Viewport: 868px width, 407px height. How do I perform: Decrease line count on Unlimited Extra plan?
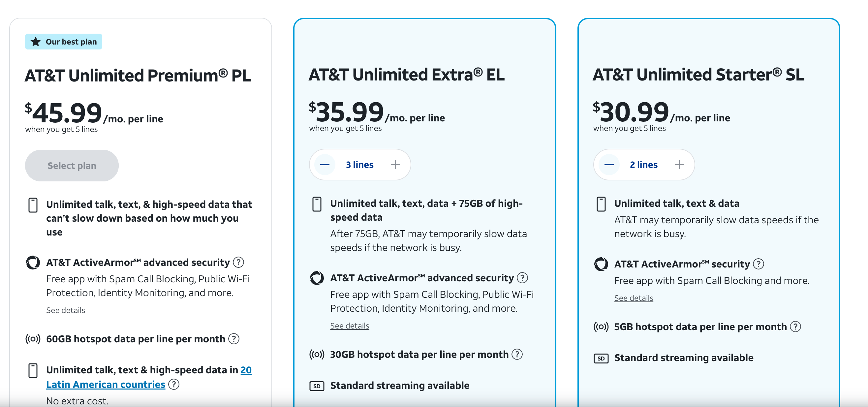pyautogui.click(x=325, y=165)
